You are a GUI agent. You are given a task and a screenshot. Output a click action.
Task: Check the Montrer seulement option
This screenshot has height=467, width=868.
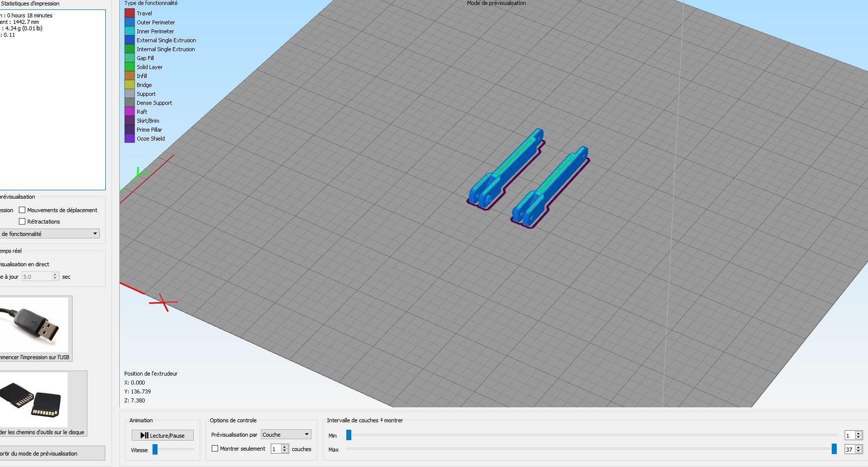215,449
